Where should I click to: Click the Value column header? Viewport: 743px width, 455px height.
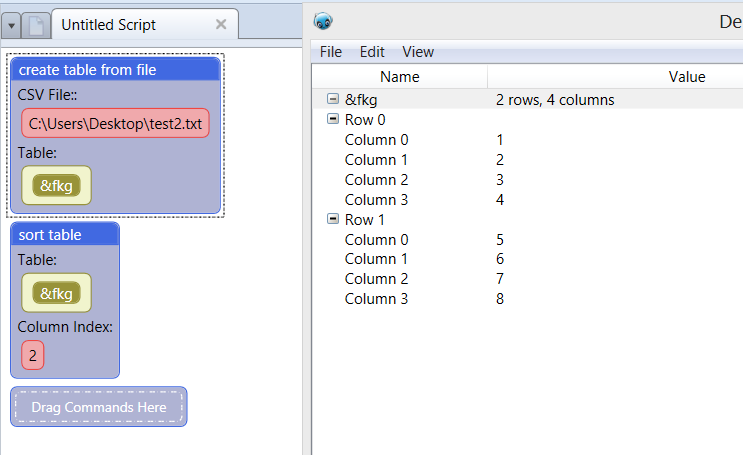(x=687, y=77)
